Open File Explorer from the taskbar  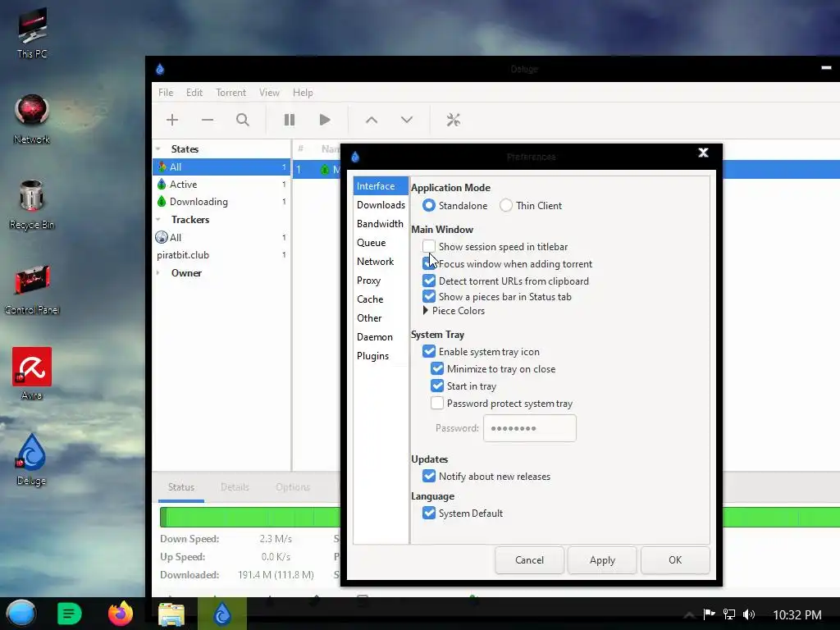click(x=171, y=614)
